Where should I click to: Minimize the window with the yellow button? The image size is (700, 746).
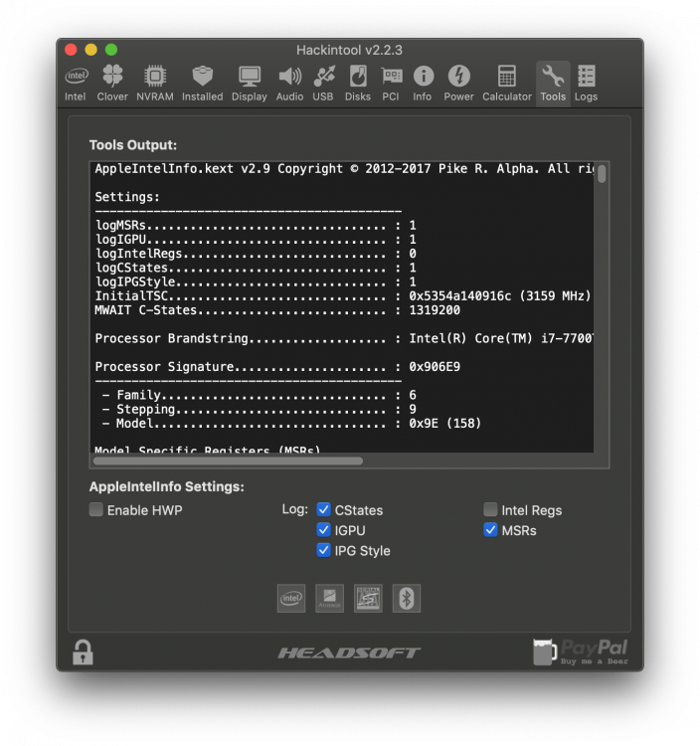tap(90, 50)
